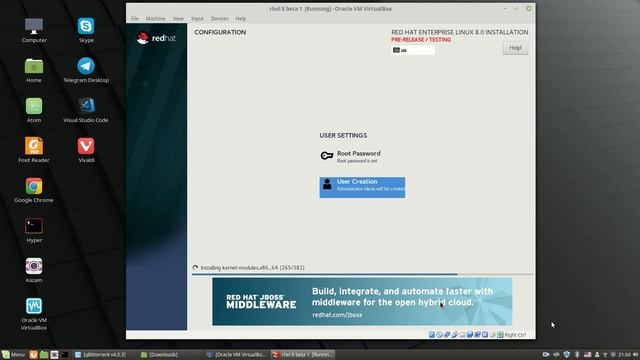Click the redhat.com/jboss text in banner
Screen dimensions: 640x360
pyautogui.click(x=337, y=315)
